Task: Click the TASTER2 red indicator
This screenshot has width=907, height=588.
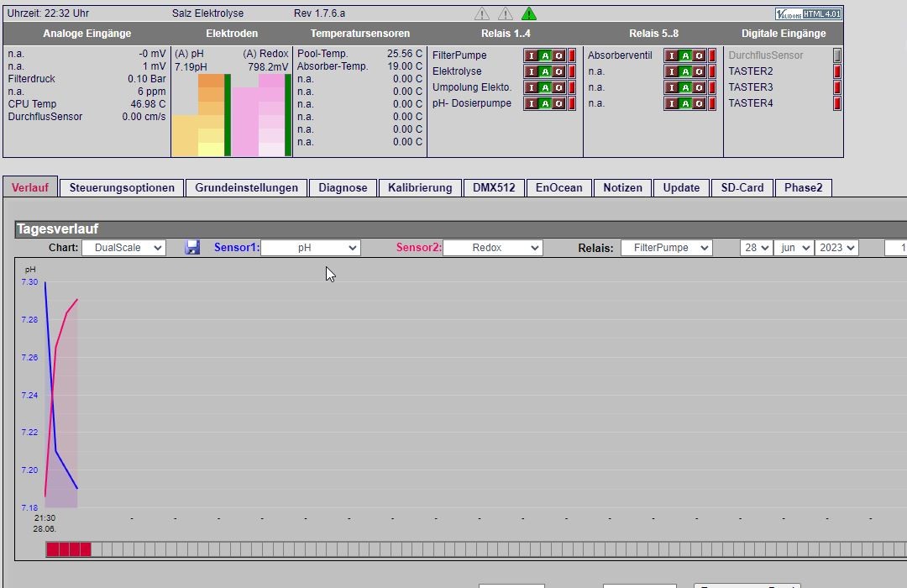Action: tap(837, 71)
